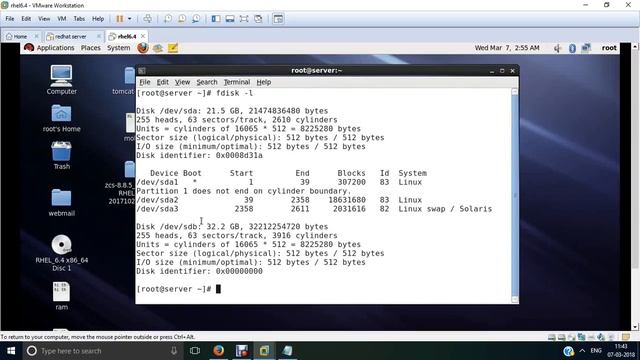
Task: Click the terminal window menu icon
Action: coord(142,71)
